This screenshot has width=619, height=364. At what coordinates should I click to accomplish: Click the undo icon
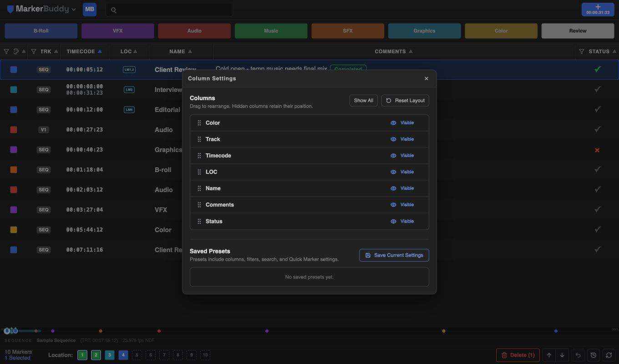pyautogui.click(x=578, y=355)
